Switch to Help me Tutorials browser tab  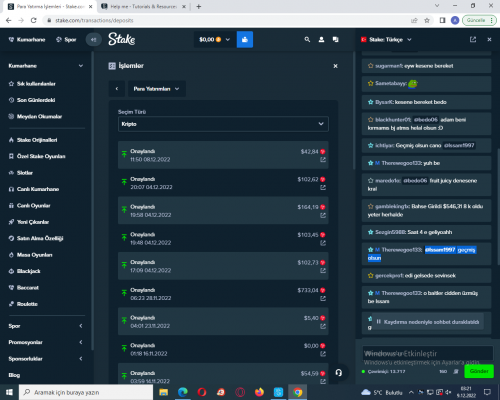(x=144, y=6)
